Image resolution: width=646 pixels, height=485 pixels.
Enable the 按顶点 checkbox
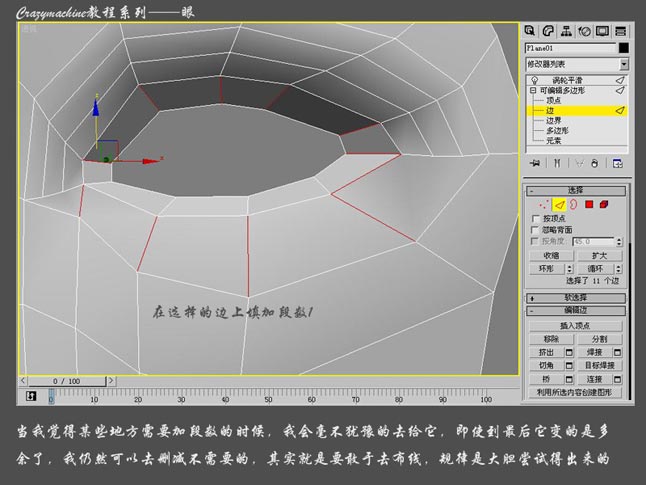[536, 218]
